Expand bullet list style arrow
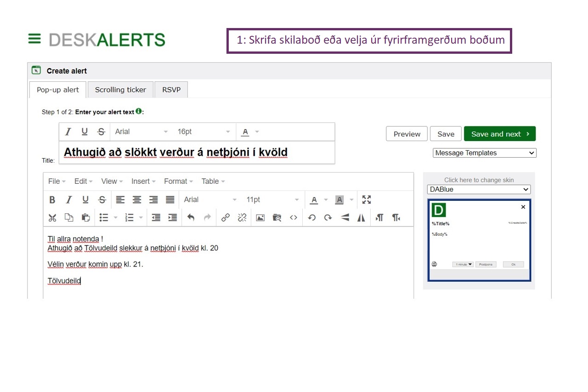Viewport: 588px width, 392px height. click(x=115, y=218)
